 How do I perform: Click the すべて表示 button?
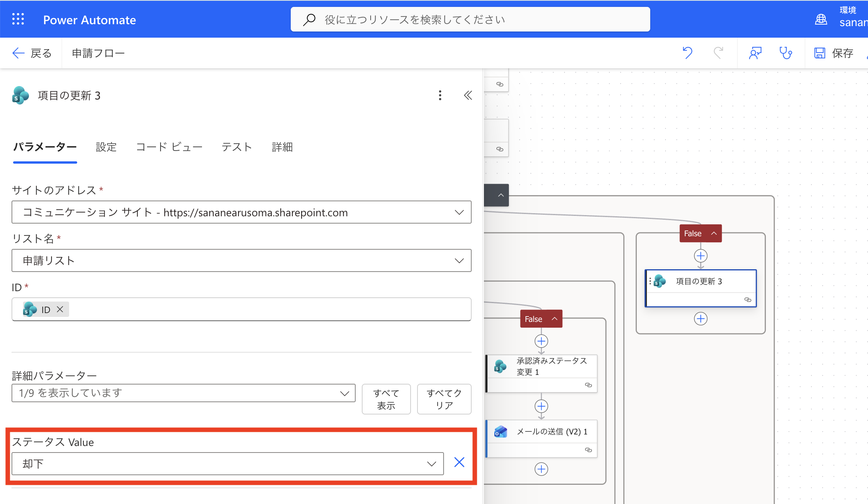pyautogui.click(x=386, y=399)
